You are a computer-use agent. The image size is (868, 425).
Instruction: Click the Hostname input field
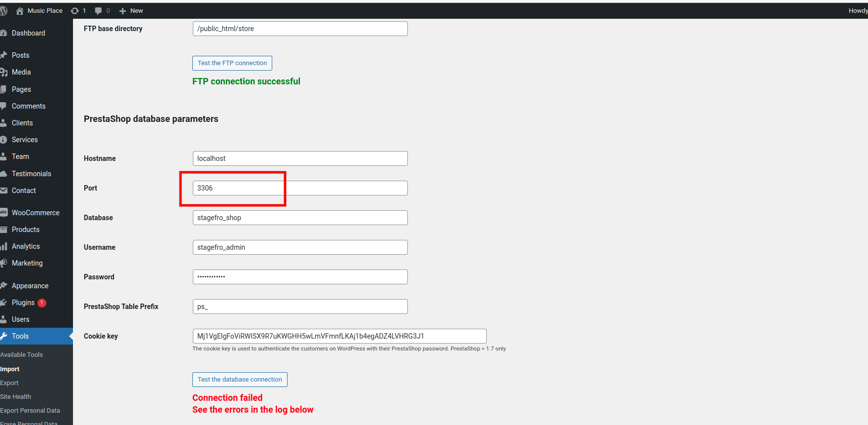pos(300,158)
